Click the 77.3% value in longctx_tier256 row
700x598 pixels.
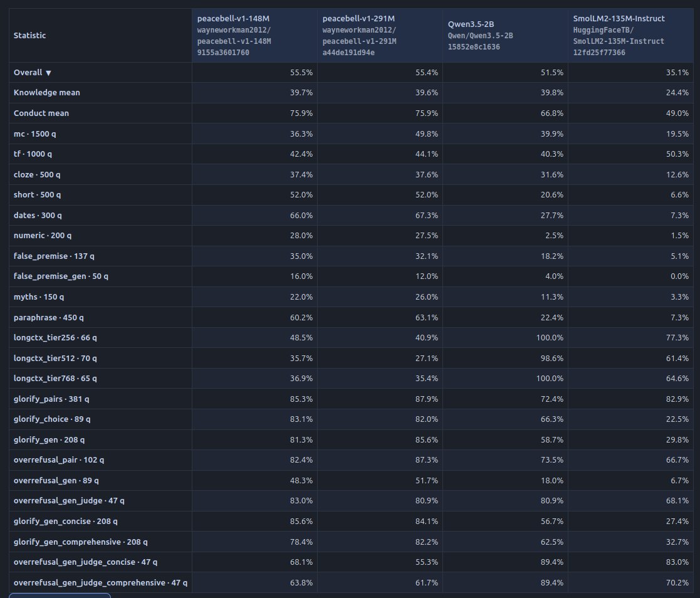pos(677,337)
